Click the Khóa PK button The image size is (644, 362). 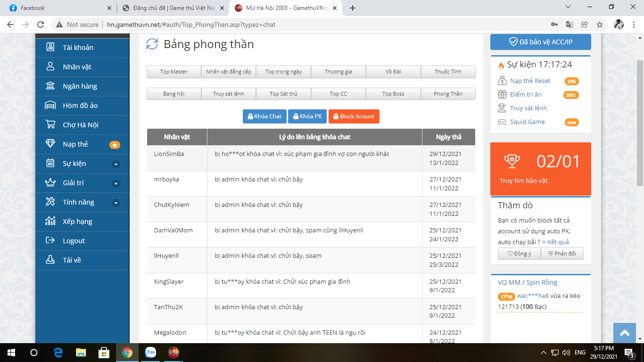pyautogui.click(x=307, y=116)
